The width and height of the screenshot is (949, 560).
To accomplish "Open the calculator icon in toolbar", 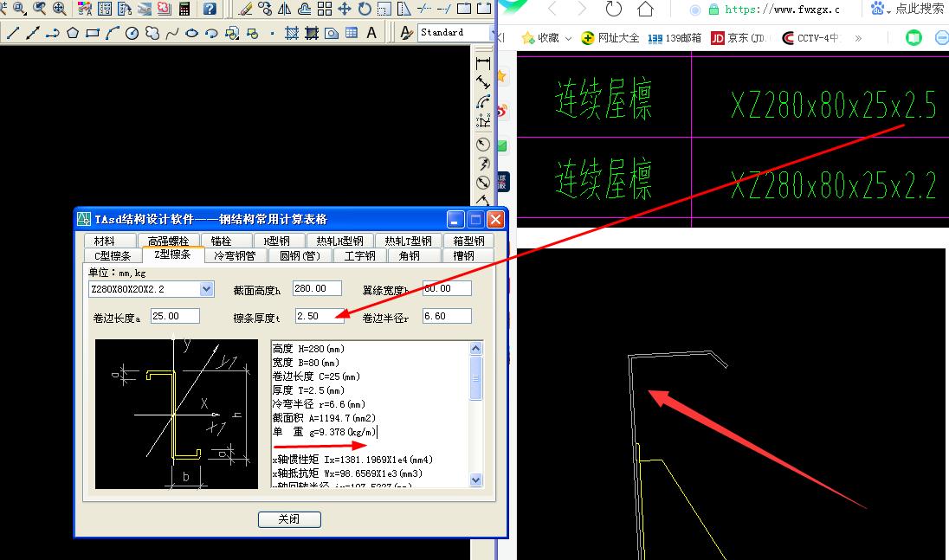I will (184, 9).
